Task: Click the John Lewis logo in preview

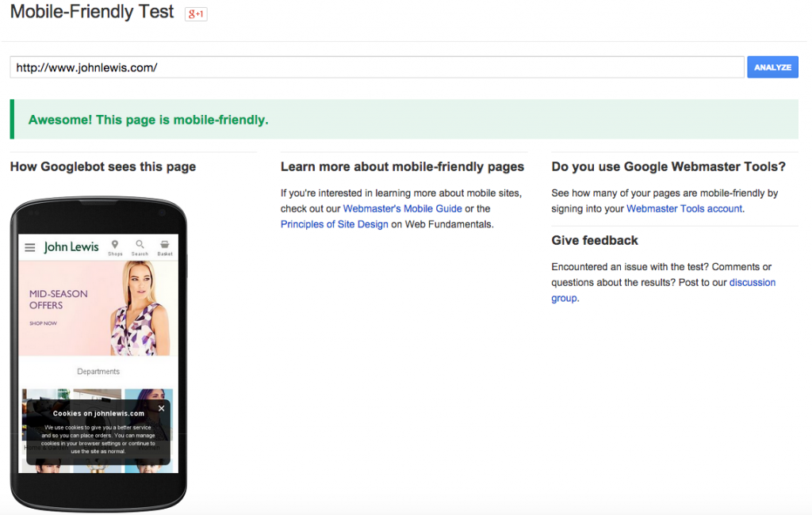Action: point(71,247)
